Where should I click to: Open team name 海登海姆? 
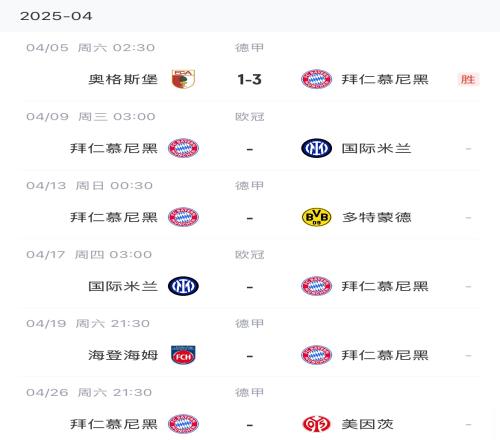[123, 355]
